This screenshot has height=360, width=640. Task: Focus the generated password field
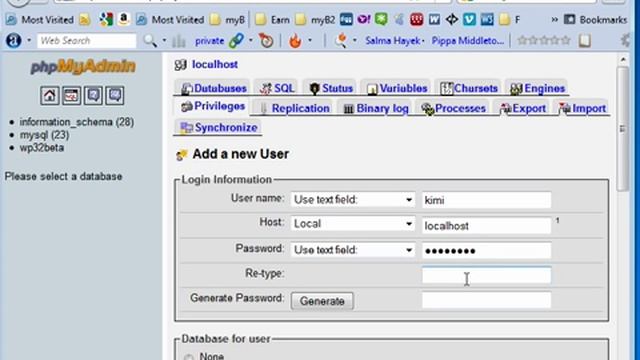click(x=486, y=300)
